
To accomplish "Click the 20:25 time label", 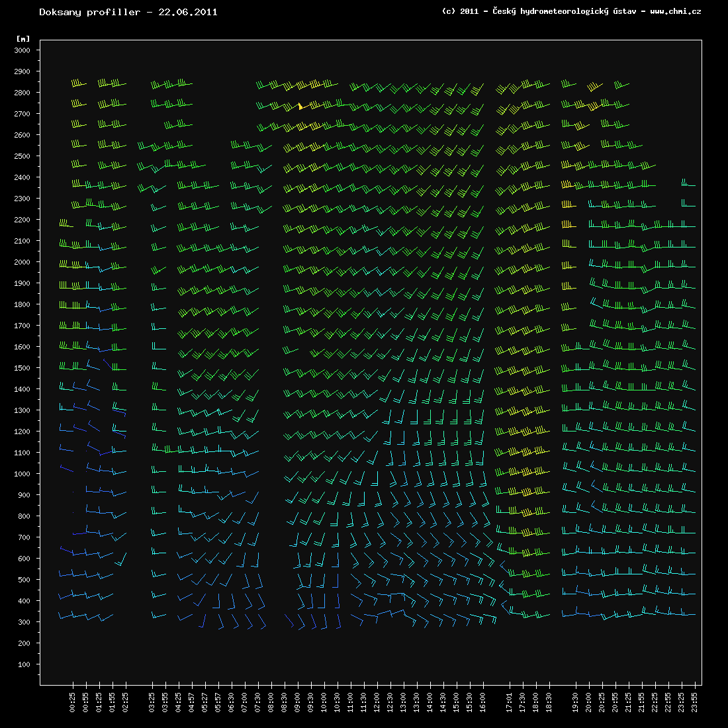I will (602, 702).
